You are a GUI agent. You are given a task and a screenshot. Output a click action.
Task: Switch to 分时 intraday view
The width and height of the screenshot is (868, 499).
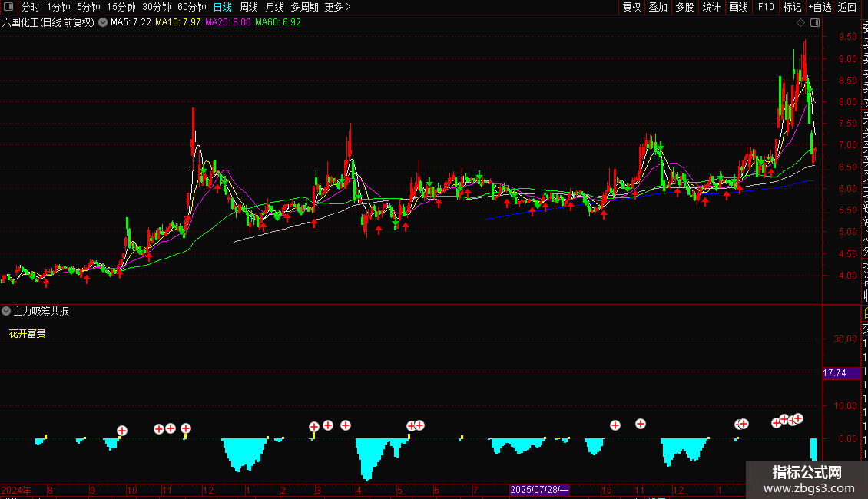click(31, 7)
